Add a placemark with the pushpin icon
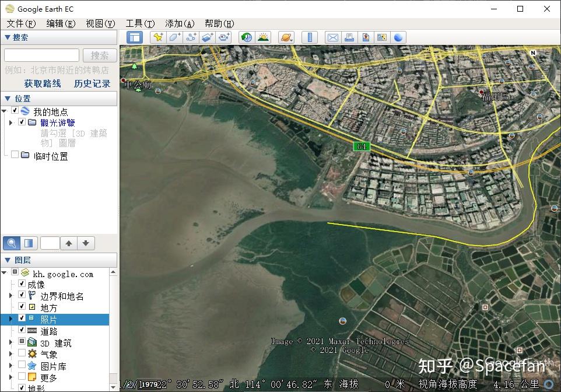Image resolution: width=561 pixels, height=392 pixels. [158, 37]
